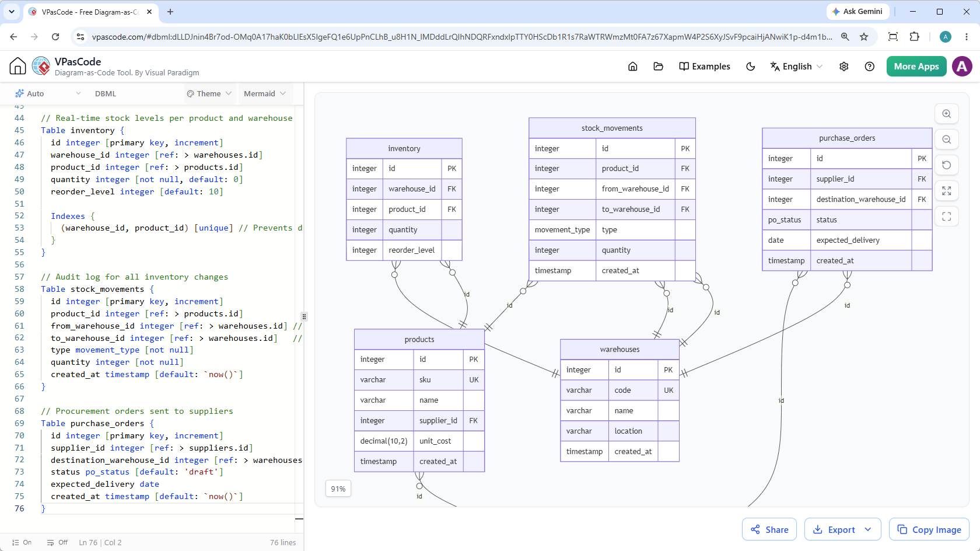View site information icon in address bar
980x551 pixels.
80,37
